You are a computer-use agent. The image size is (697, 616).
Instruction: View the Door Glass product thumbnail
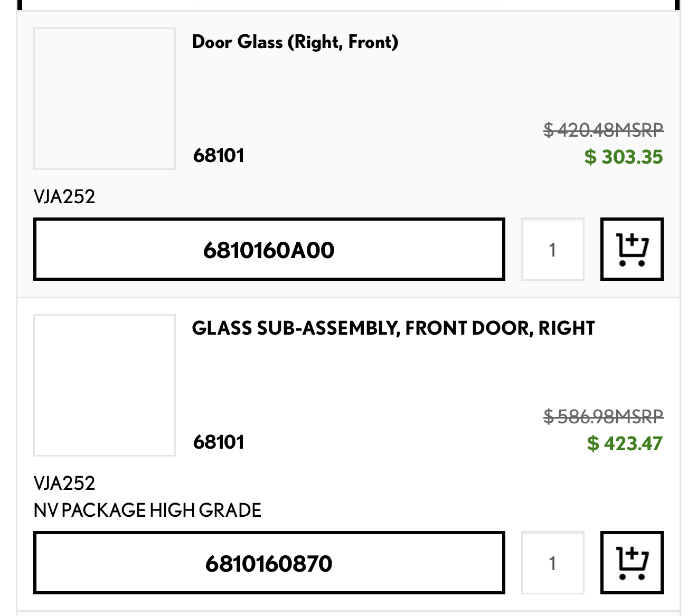105,99
